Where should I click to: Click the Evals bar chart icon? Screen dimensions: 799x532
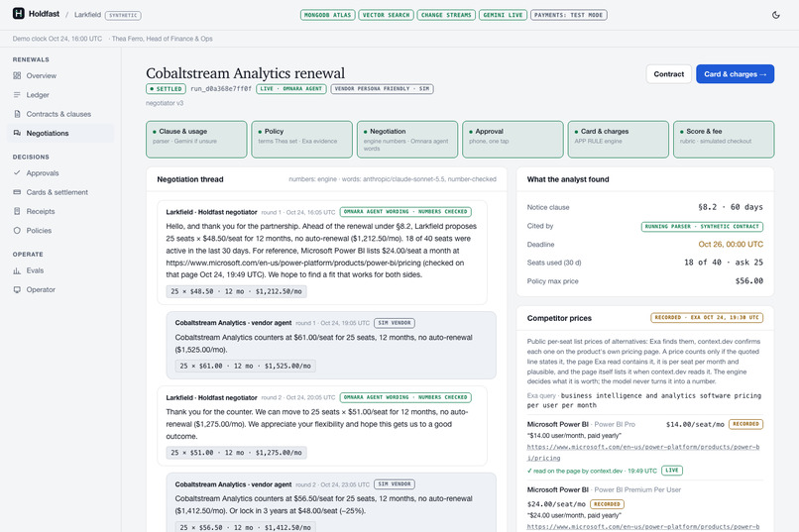click(17, 270)
